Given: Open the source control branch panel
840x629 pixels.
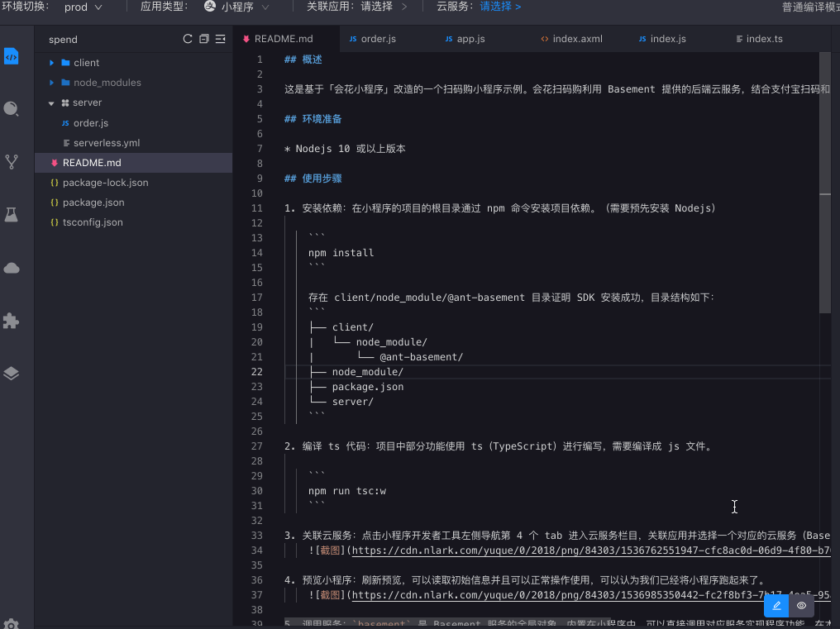Looking at the screenshot, I should pyautogui.click(x=12, y=161).
